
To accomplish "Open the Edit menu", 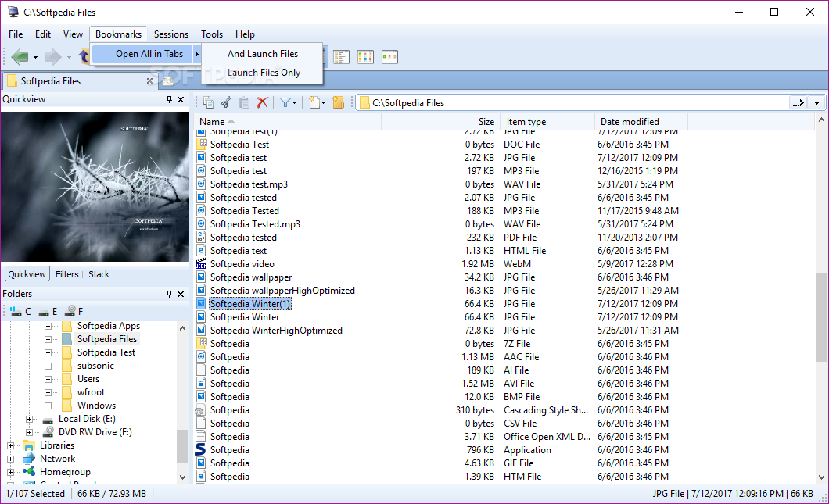I will (x=43, y=34).
